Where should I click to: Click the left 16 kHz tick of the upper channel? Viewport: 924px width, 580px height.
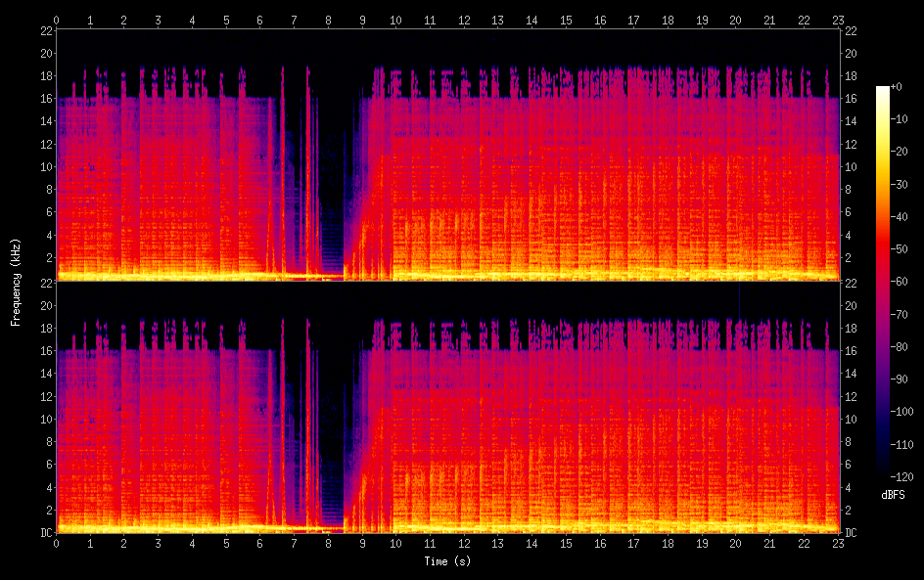pyautogui.click(x=44, y=99)
